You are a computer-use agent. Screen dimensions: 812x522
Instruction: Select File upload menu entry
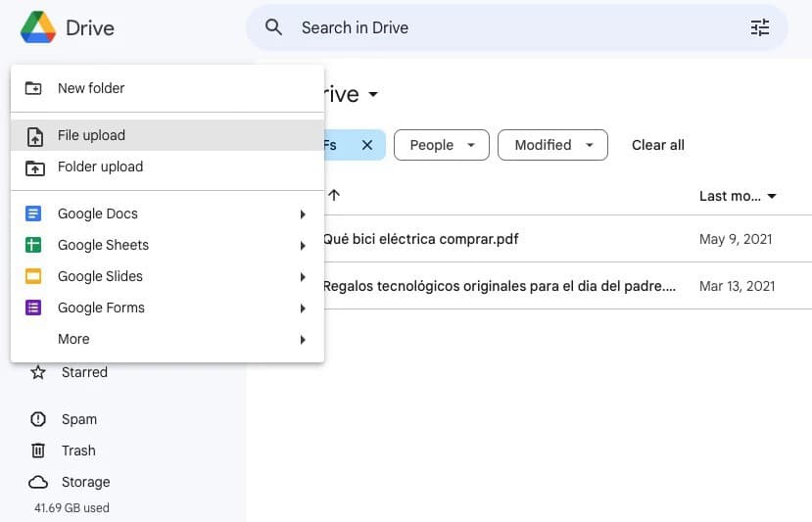pyautogui.click(x=167, y=135)
